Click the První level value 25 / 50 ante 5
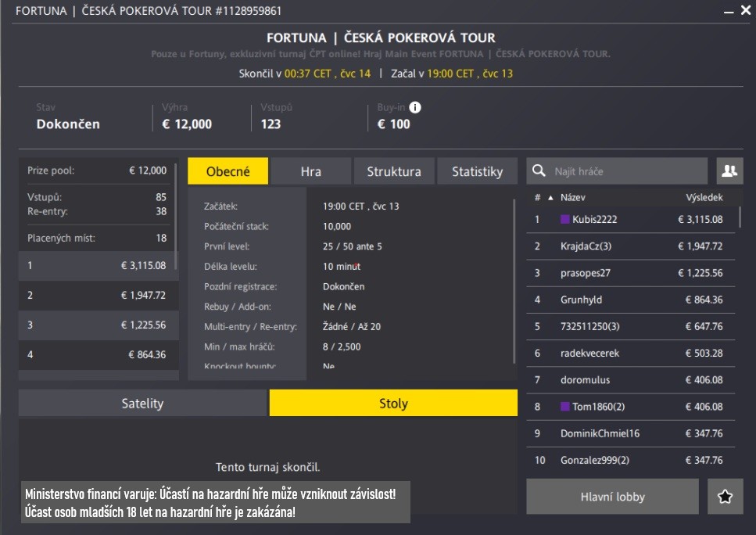The image size is (756, 535). coord(353,246)
